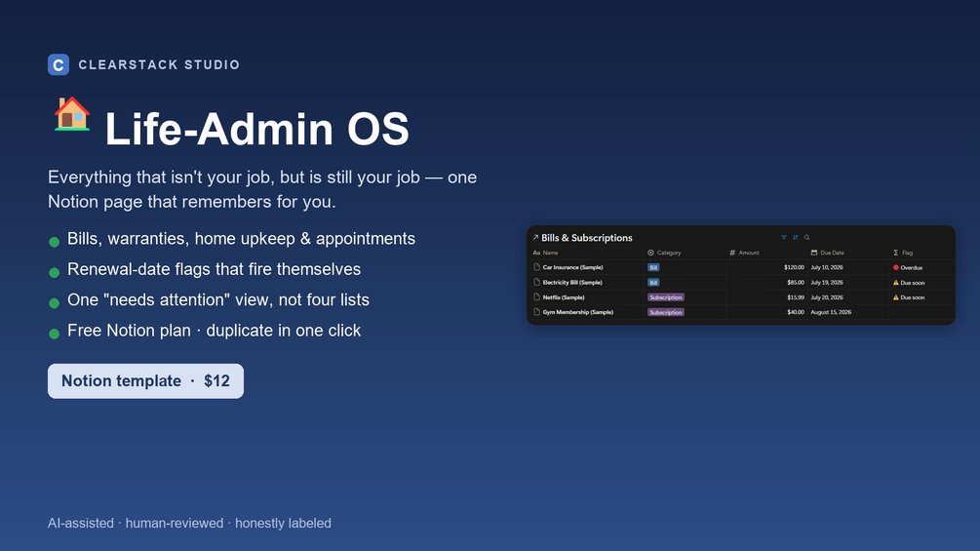Click the 'One needs attention view' bullet
The height and width of the screenshot is (551, 980).
coord(218,299)
